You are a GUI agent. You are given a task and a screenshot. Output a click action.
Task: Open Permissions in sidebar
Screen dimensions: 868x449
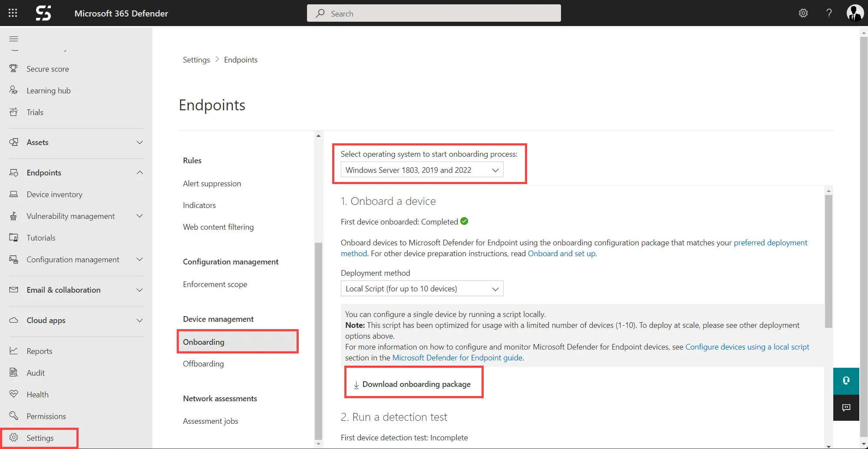(x=46, y=416)
